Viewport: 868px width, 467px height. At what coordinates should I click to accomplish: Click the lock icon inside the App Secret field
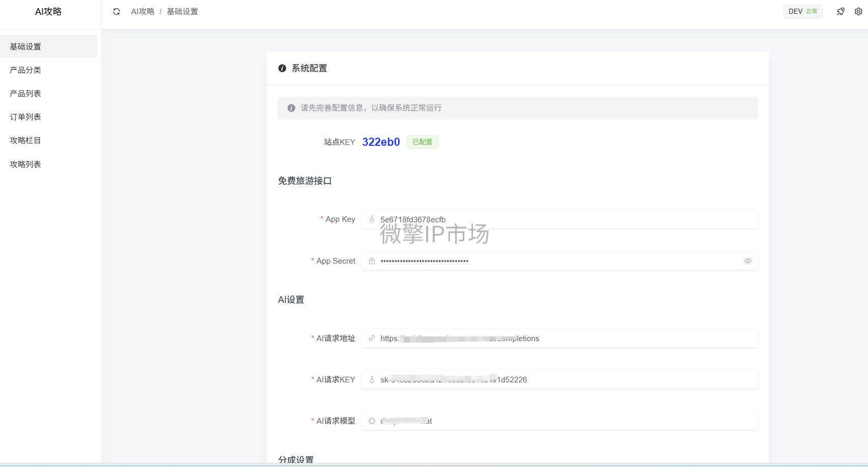371,261
